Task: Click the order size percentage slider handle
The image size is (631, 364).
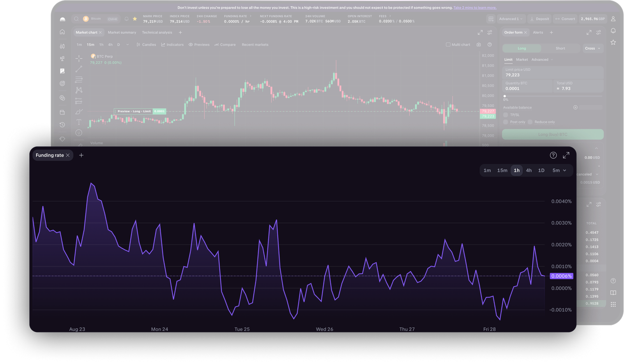Action: point(505,96)
